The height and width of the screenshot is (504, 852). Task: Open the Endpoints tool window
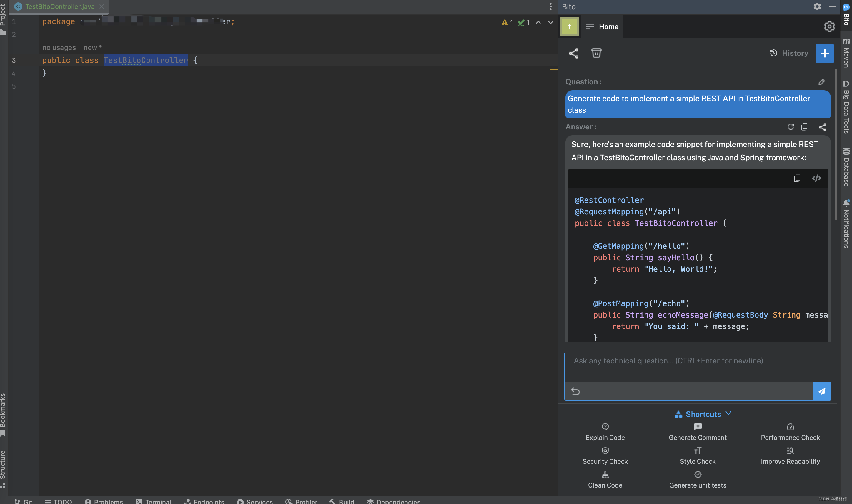click(204, 501)
